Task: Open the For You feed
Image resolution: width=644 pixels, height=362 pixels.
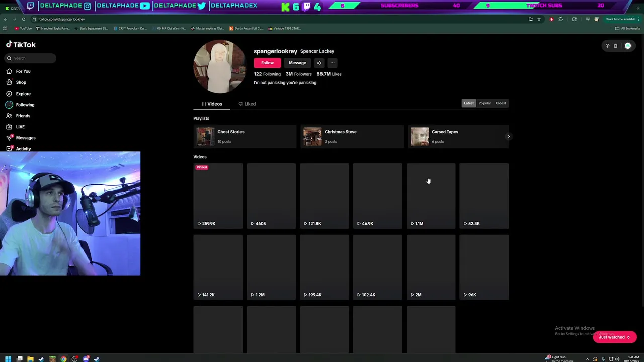Action: point(19,71)
